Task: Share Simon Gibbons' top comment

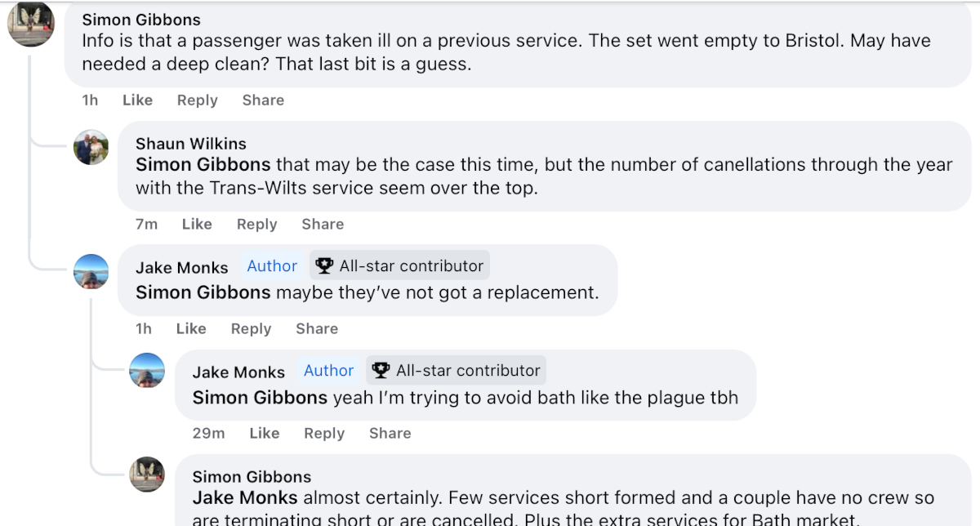Action: [x=263, y=100]
